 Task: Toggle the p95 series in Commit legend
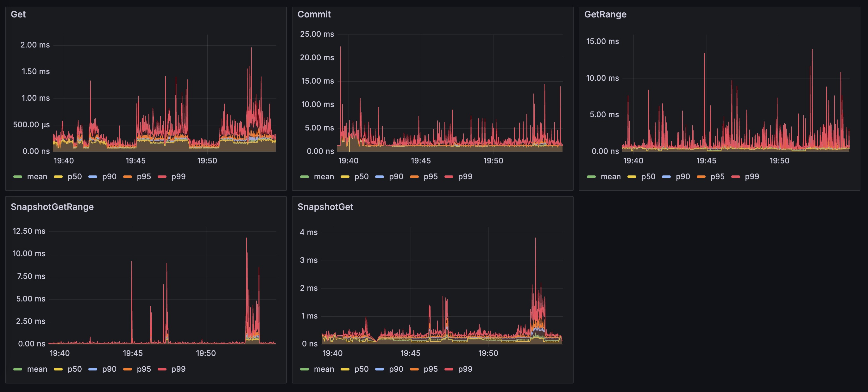click(431, 177)
